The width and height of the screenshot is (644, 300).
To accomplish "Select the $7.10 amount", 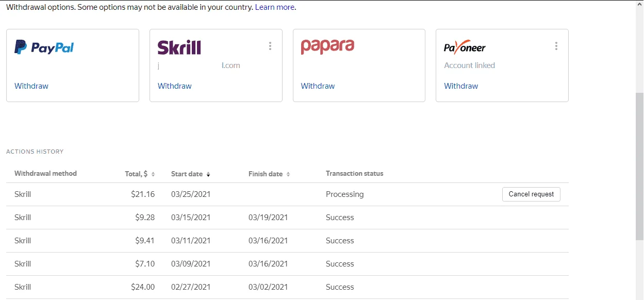I will coord(145,264).
